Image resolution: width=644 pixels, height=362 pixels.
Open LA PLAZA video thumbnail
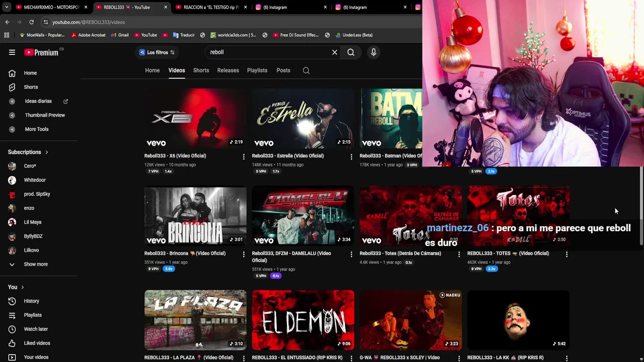tap(195, 320)
